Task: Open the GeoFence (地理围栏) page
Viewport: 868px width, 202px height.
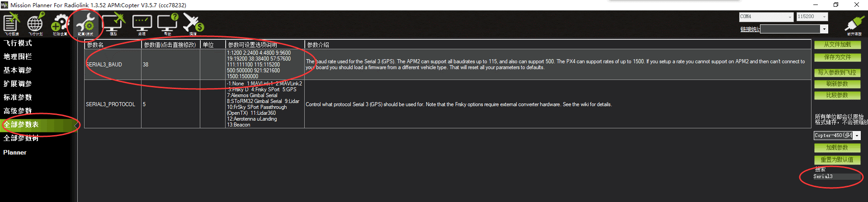Action: click(18, 57)
